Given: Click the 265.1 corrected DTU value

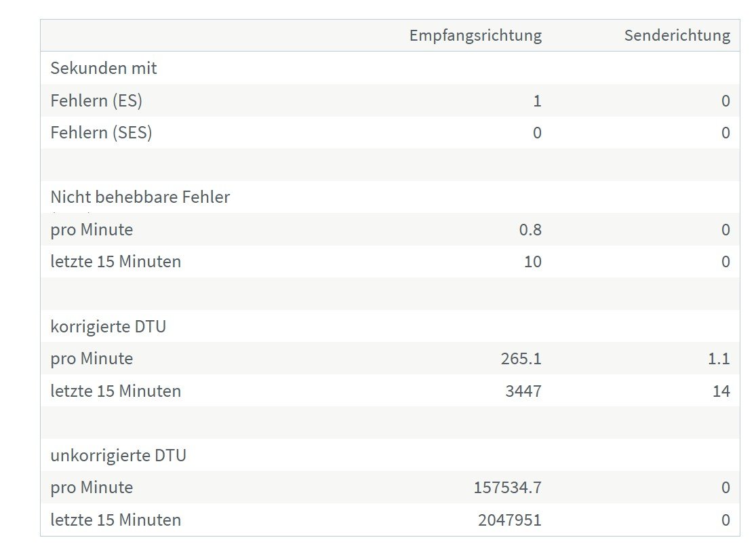Looking at the screenshot, I should point(521,358).
